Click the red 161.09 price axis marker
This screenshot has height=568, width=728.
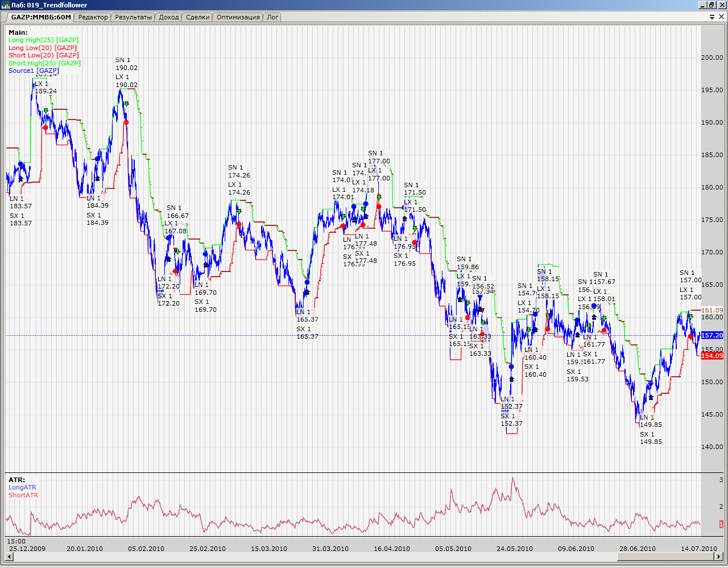click(712, 310)
